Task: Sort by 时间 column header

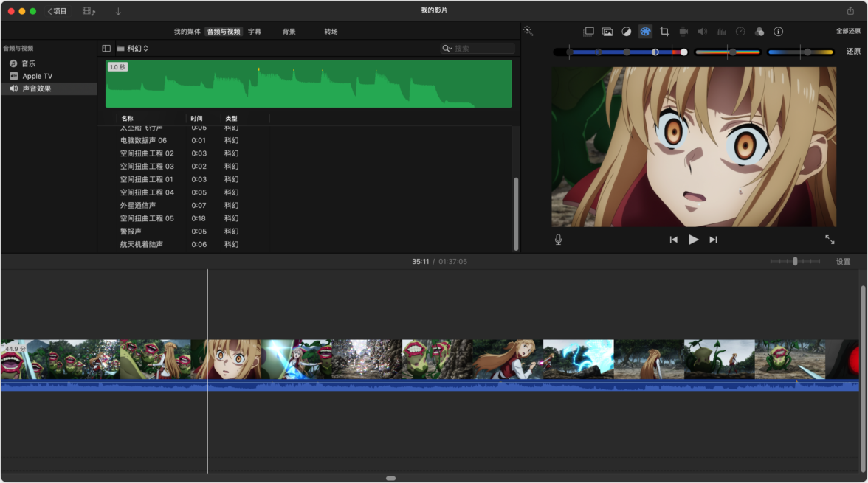Action: 196,119
